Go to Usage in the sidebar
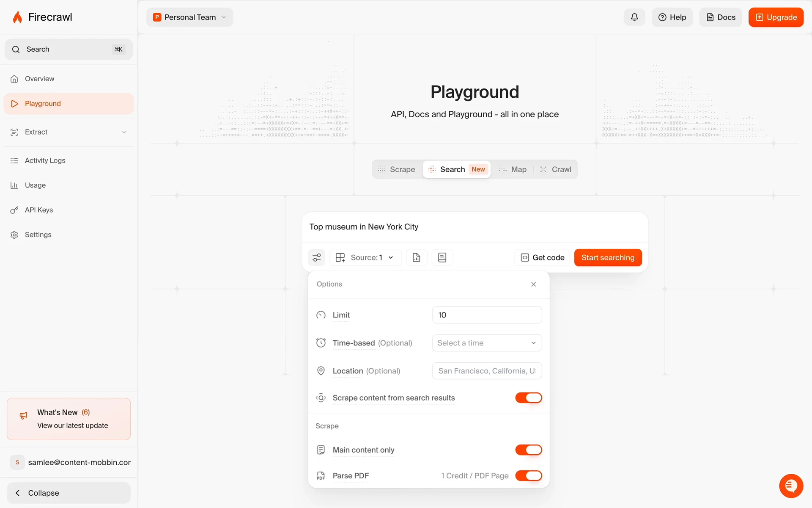 tap(35, 185)
